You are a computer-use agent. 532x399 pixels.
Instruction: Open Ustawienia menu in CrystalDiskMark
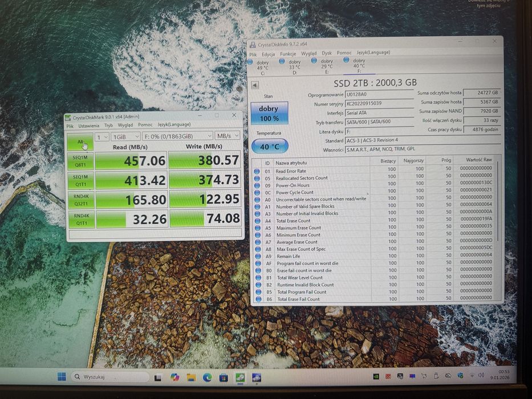(89, 125)
